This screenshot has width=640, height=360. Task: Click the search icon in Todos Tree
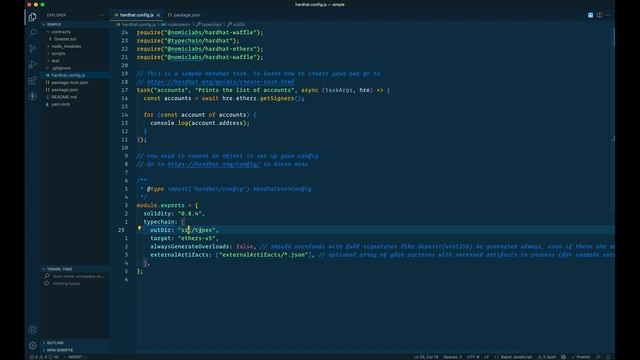point(47,276)
